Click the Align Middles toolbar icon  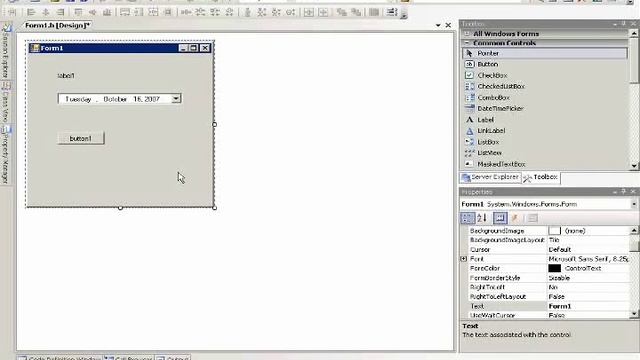tap(92, 12)
